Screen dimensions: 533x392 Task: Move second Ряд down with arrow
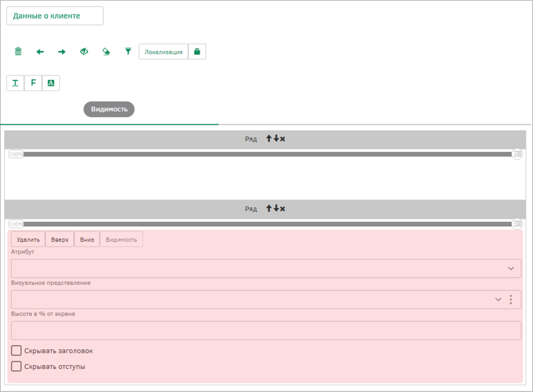pos(276,208)
